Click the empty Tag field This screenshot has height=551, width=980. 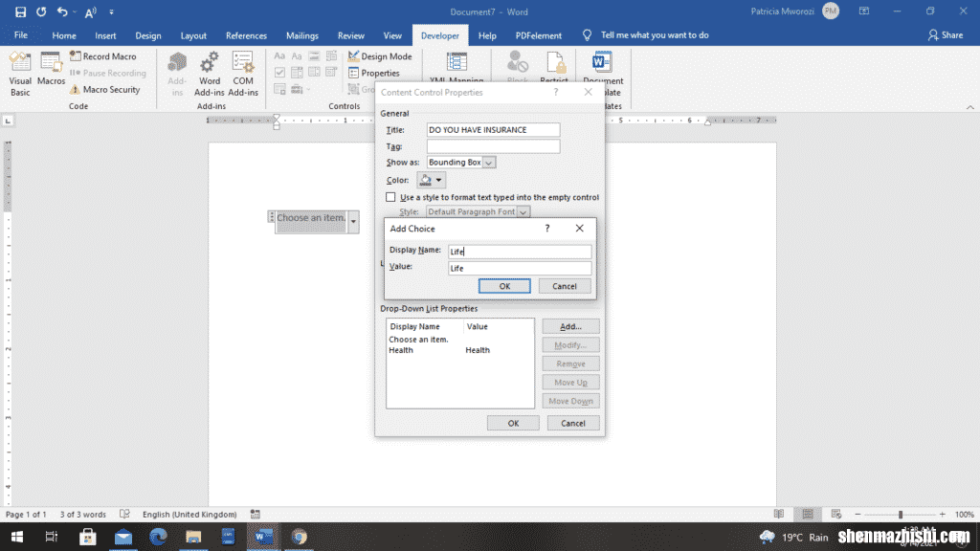tap(493, 146)
